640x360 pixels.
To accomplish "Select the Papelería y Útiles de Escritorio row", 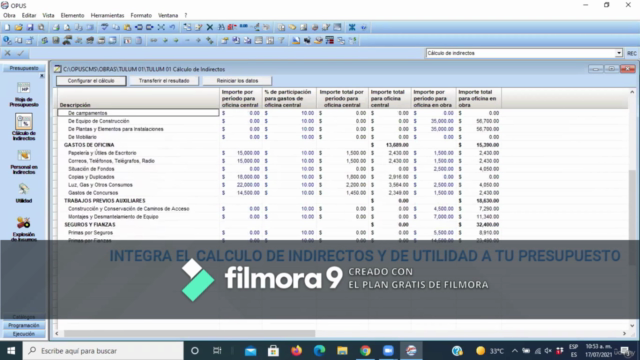I will pyautogui.click(x=279, y=153).
